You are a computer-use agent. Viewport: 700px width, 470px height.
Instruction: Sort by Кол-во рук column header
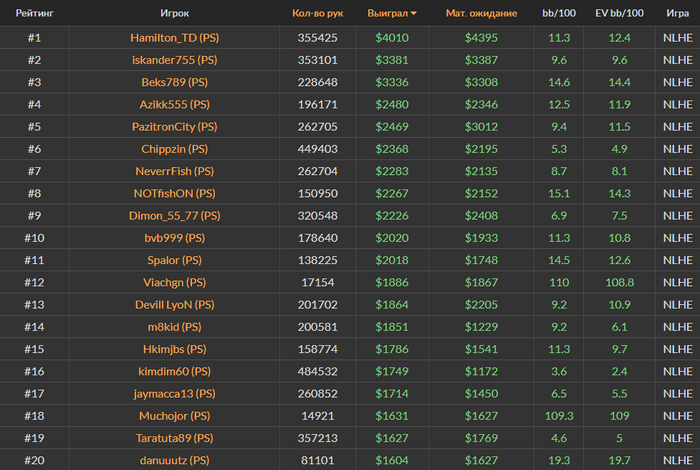(317, 13)
